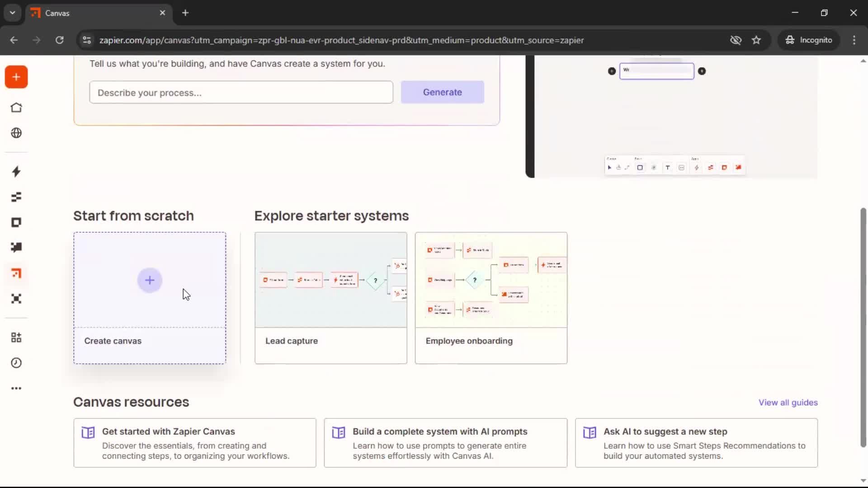This screenshot has height=488, width=868.
Task: Click the Lead capture label
Action: [291, 341]
